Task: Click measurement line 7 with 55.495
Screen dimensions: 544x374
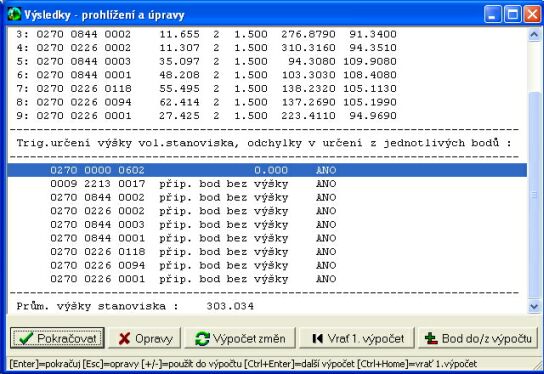Action: click(267, 89)
